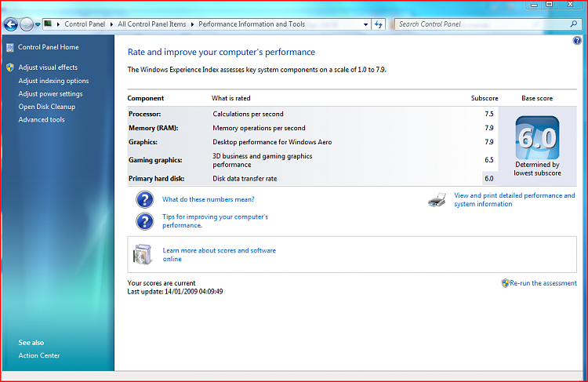Open View and print detailed performance information
This screenshot has width=588, height=382.
pyautogui.click(x=514, y=200)
